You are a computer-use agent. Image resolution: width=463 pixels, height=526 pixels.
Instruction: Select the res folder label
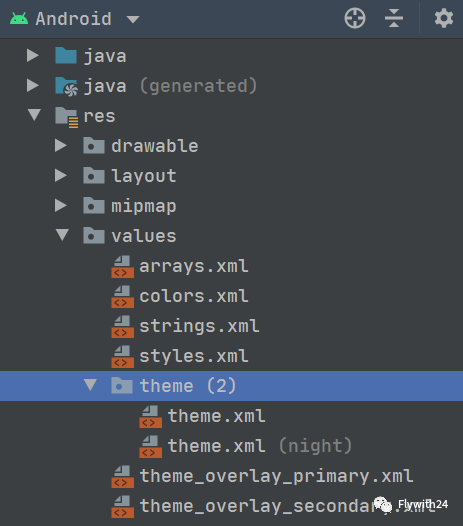click(99, 116)
